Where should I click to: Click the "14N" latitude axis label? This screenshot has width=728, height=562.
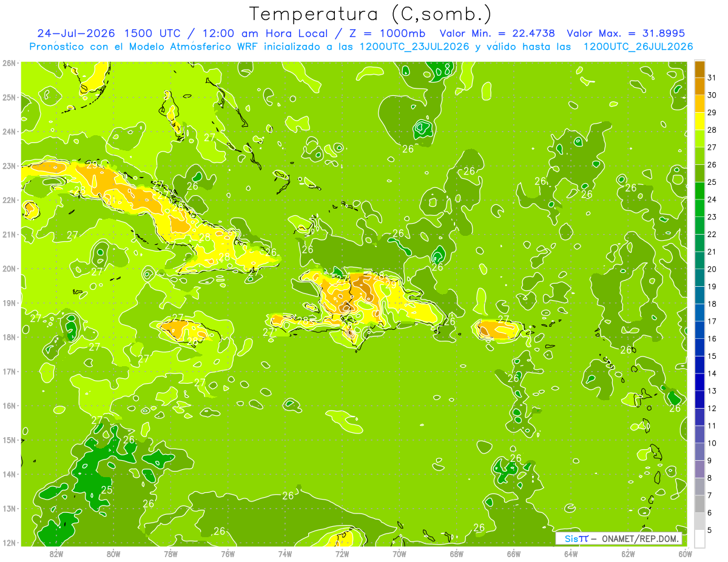10,473
